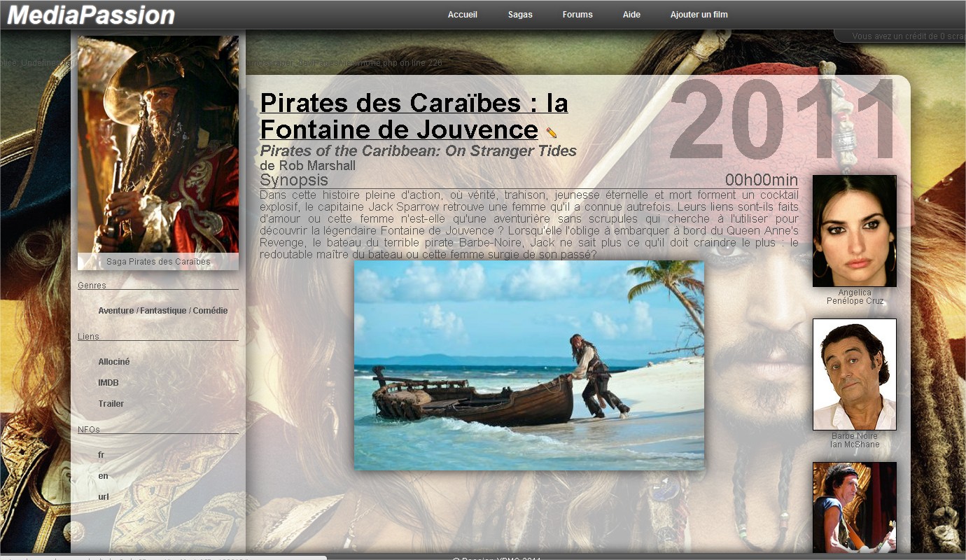Open Ian McShane actor photo
Screen dimensions: 966x560
[x=855, y=374]
